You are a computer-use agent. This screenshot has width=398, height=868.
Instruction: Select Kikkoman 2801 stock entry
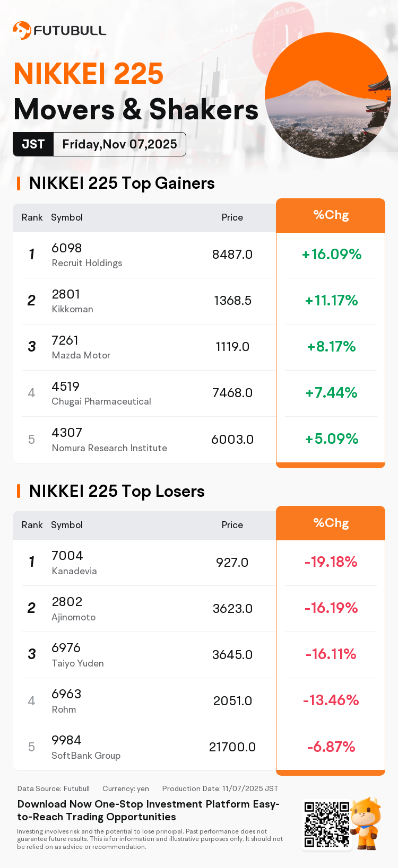pos(73,301)
